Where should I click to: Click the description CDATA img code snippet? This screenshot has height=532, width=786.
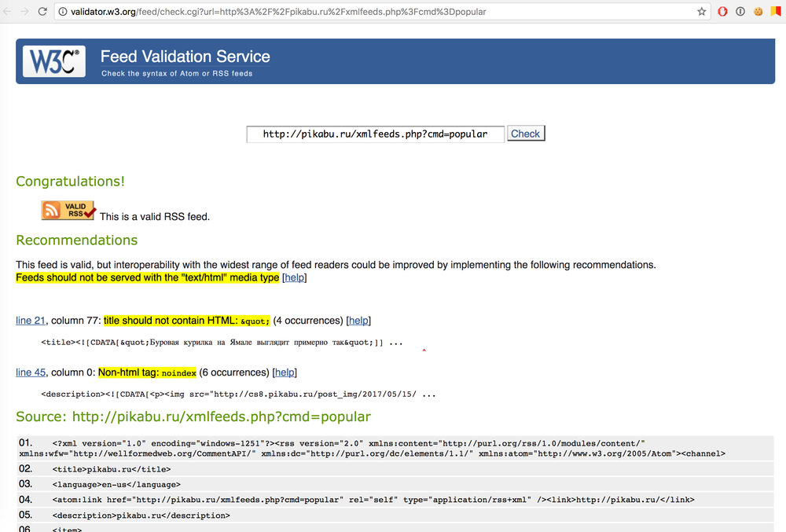[x=238, y=394]
